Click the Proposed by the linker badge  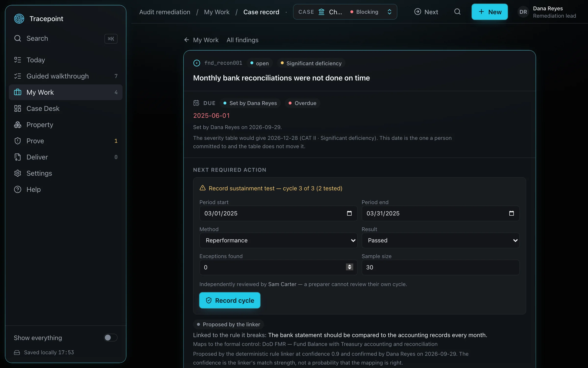tap(229, 324)
